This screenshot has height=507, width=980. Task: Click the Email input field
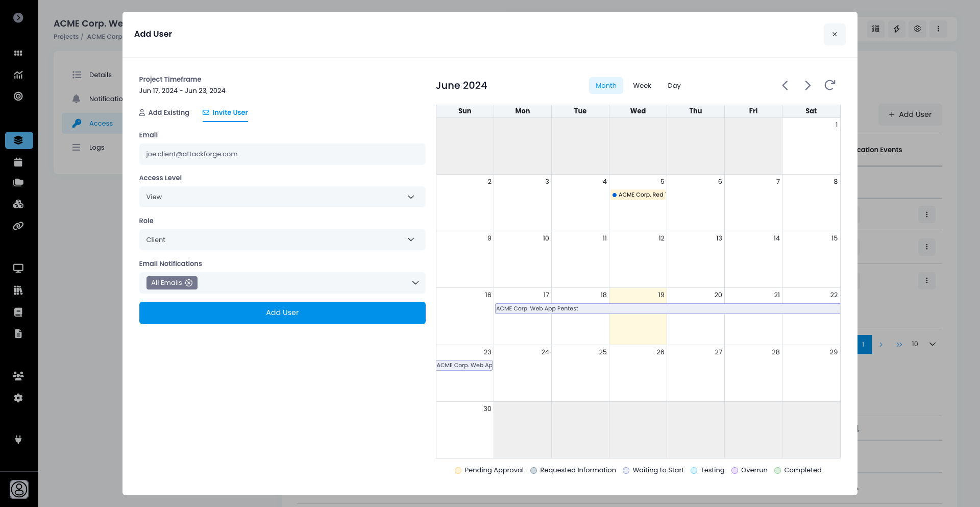click(282, 154)
